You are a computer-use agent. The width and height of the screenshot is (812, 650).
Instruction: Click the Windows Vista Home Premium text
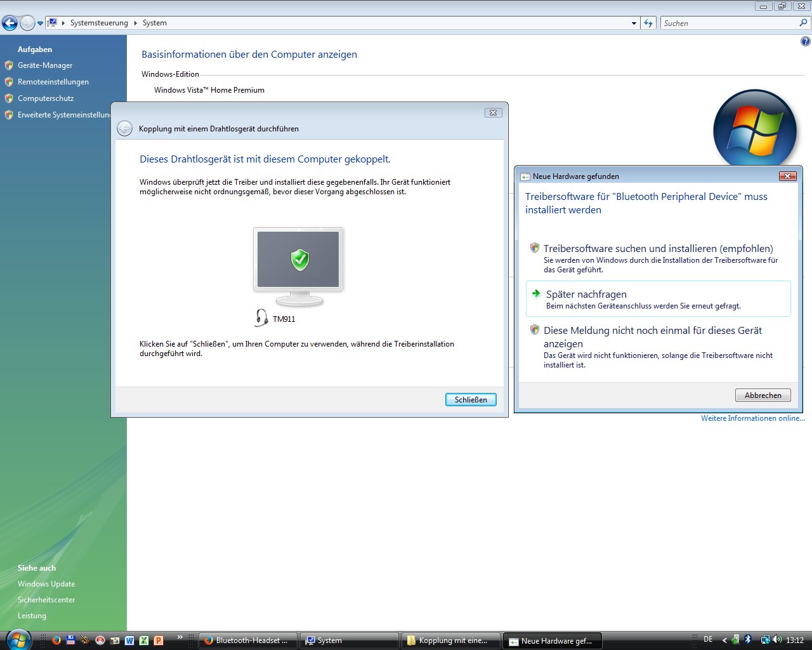coord(209,90)
